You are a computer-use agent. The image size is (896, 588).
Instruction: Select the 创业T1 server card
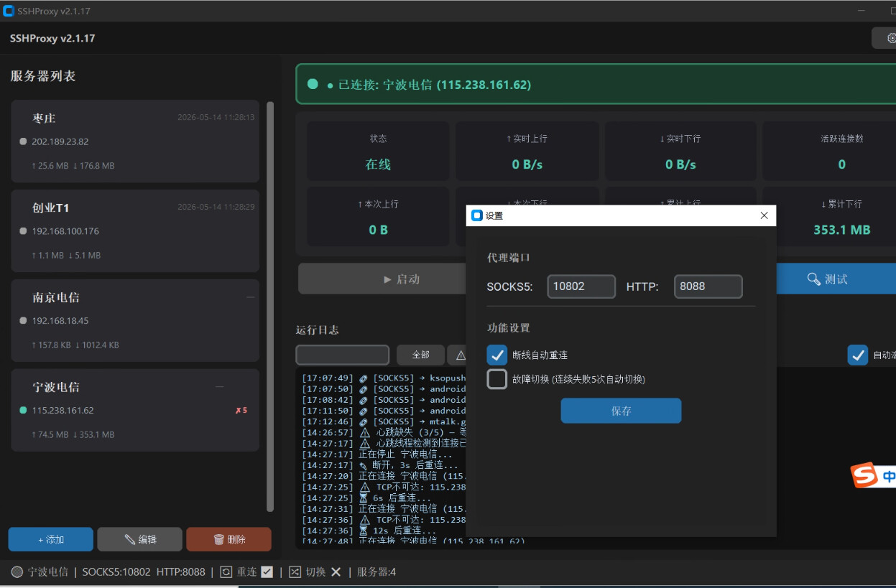pyautogui.click(x=135, y=230)
